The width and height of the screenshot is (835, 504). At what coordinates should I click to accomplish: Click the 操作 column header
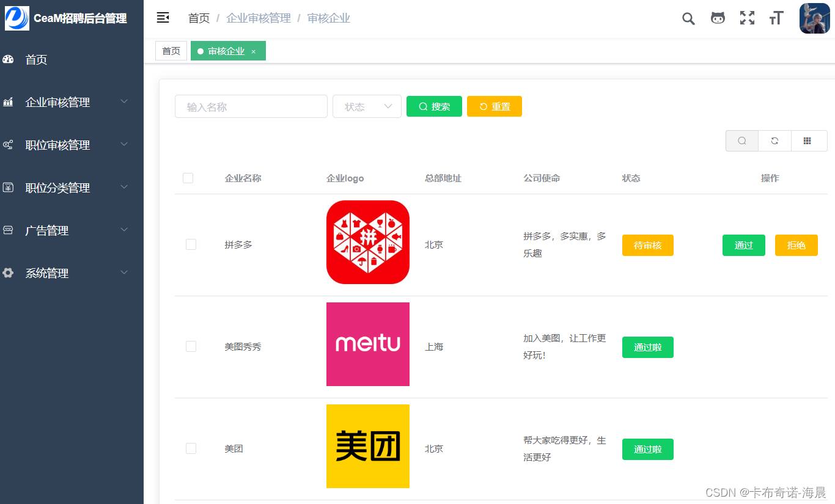coord(770,178)
